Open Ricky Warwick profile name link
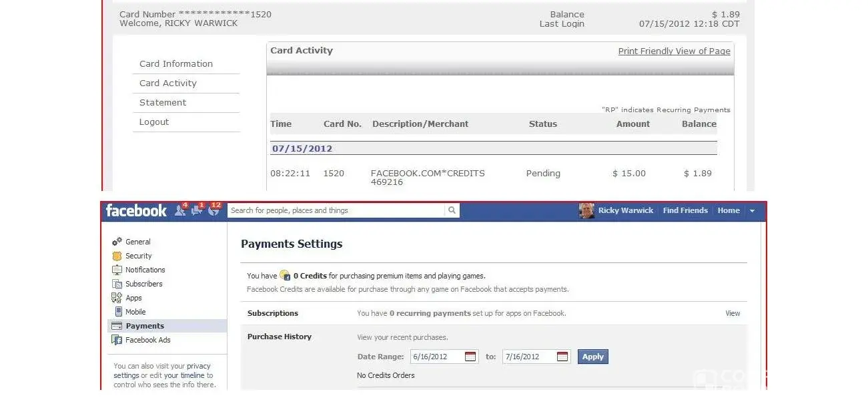 click(626, 210)
